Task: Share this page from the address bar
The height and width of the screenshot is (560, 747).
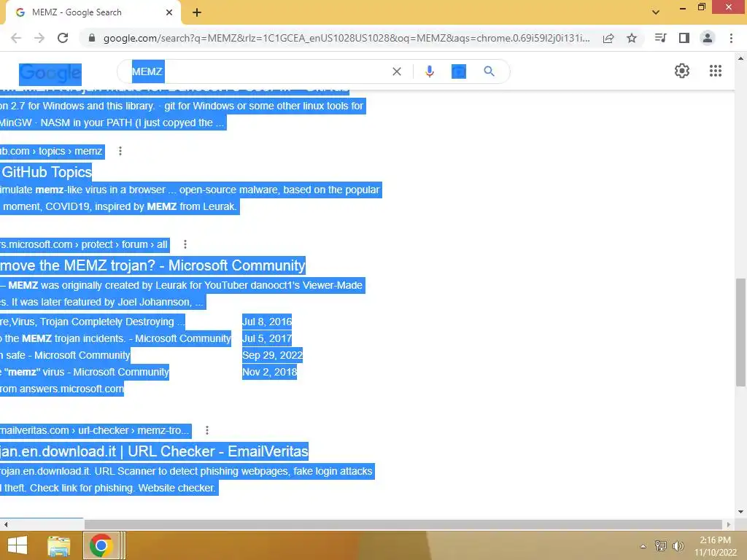Action: [x=608, y=38]
